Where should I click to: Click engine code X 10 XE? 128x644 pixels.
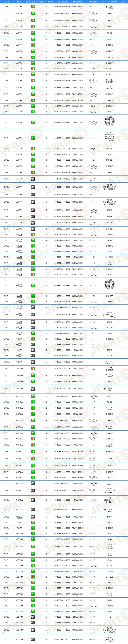(109, 396)
